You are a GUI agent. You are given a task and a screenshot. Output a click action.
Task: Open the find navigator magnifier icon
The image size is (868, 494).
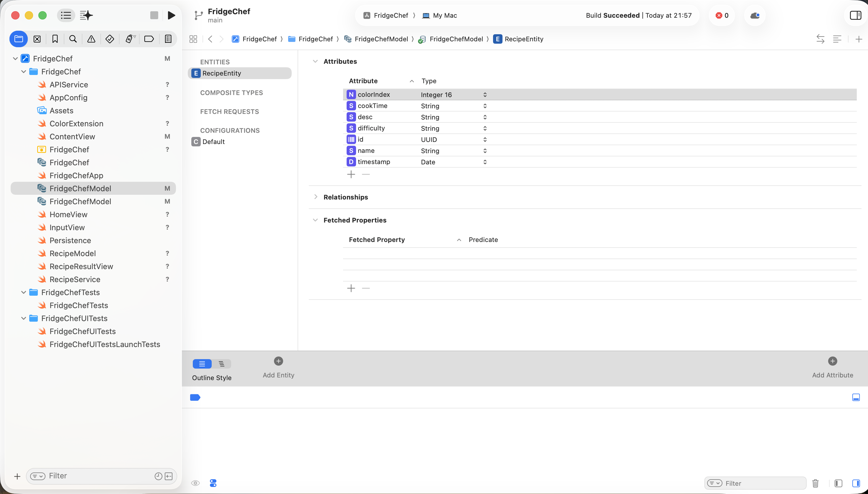(x=73, y=39)
